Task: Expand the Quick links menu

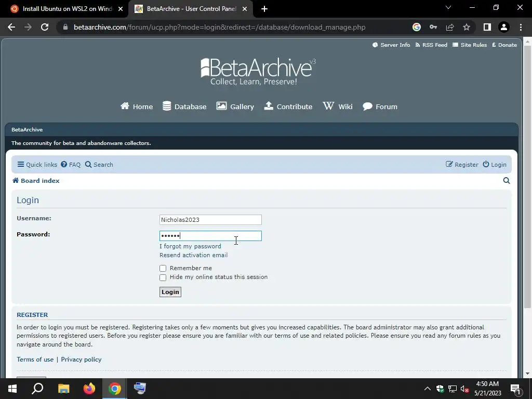Action: coord(37,165)
